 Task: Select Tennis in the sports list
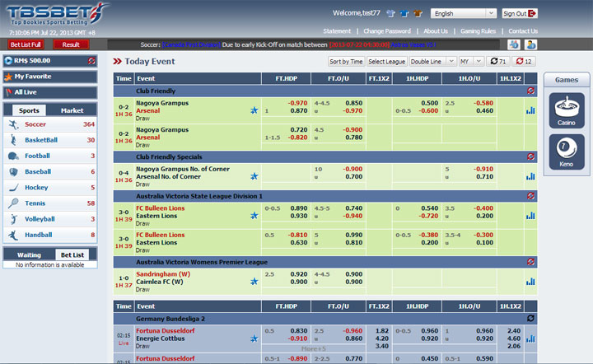(x=36, y=203)
